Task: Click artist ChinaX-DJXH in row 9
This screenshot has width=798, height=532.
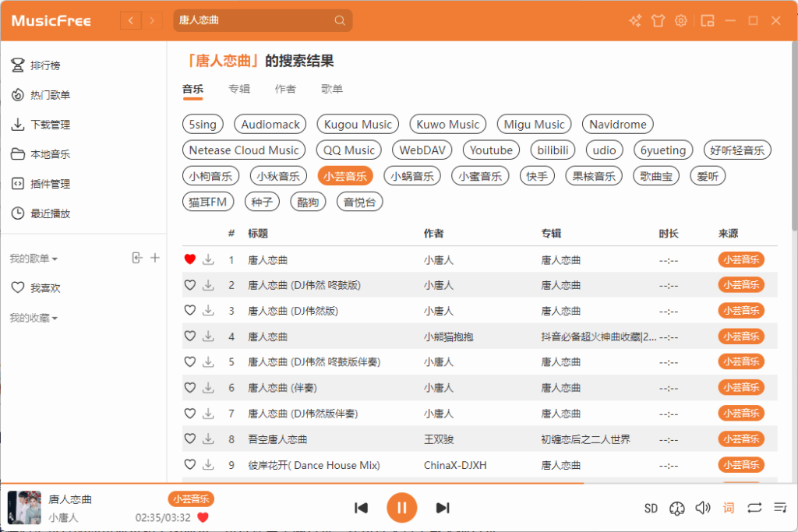Action: [455, 465]
